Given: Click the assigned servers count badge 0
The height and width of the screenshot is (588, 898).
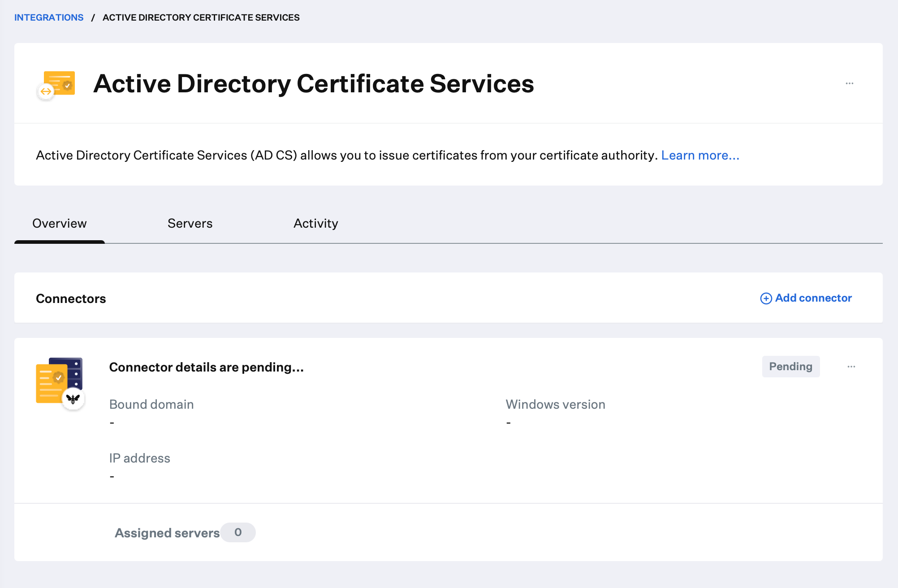Looking at the screenshot, I should [x=238, y=532].
